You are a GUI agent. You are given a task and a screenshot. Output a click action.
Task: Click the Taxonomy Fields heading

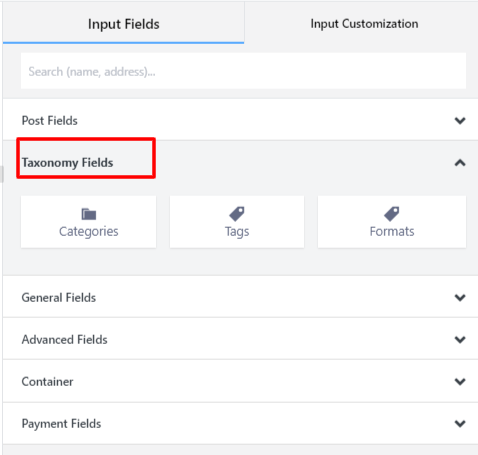[x=67, y=163]
